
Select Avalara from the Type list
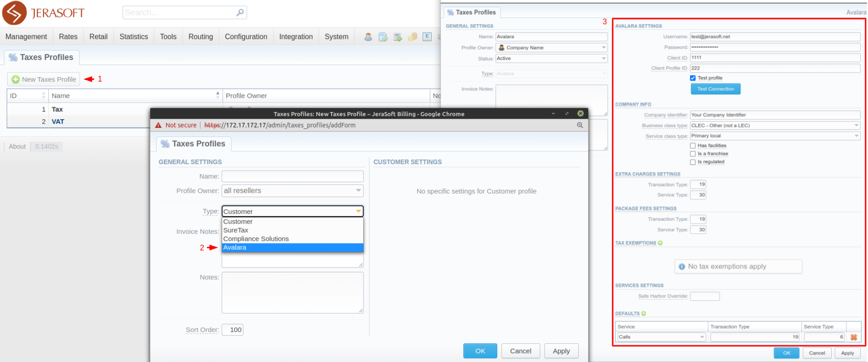(293, 248)
